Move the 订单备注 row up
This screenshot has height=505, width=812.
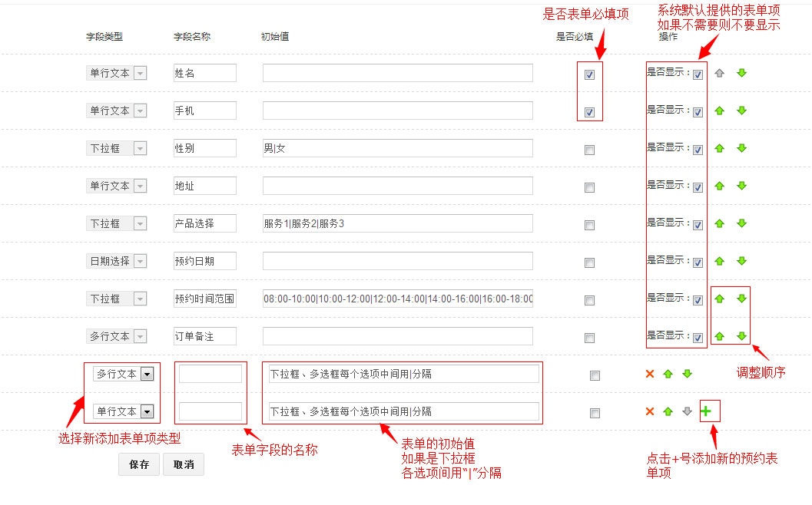tap(719, 336)
